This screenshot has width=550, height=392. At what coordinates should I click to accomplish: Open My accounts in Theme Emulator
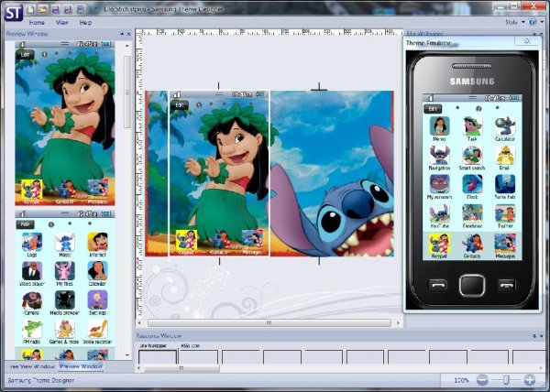439,187
